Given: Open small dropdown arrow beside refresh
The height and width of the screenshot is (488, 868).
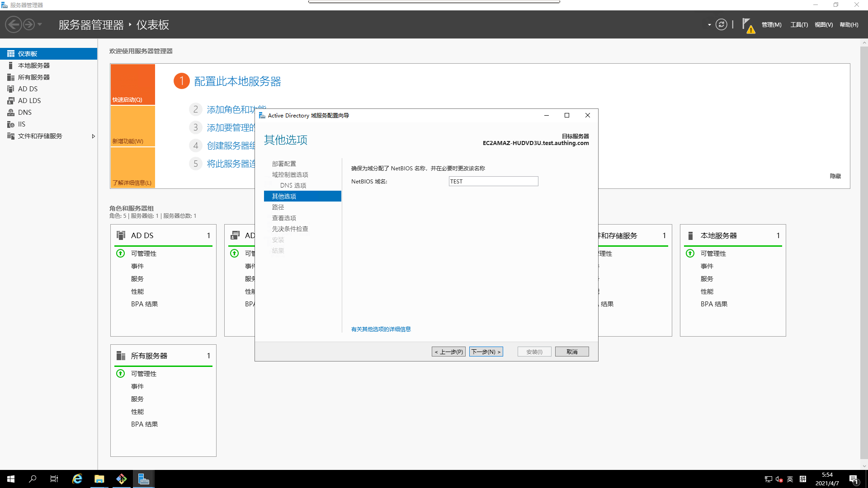Looking at the screenshot, I should (709, 25).
